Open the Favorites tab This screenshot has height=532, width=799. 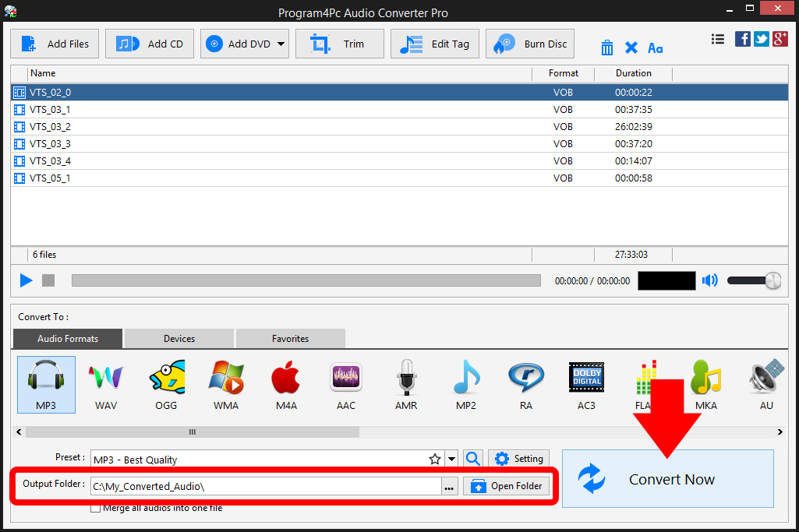point(290,338)
